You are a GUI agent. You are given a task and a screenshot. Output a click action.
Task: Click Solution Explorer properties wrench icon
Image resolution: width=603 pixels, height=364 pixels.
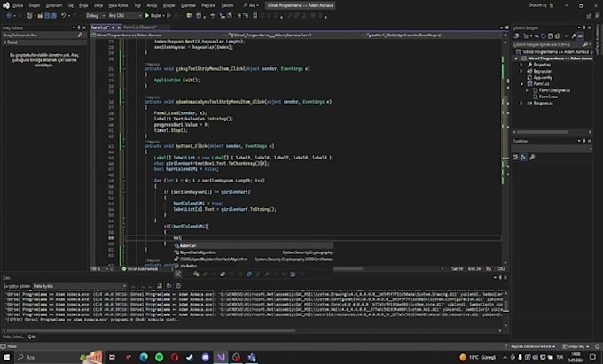point(574,36)
